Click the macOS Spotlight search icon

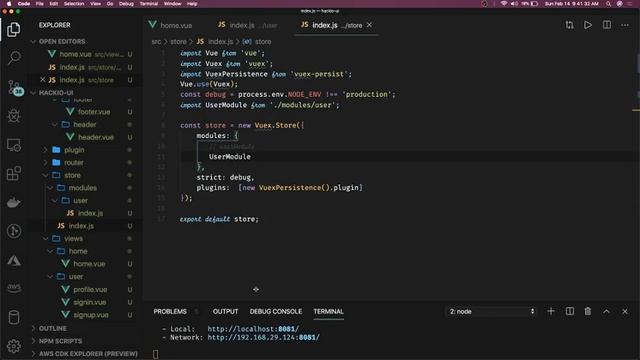pos(608,4)
